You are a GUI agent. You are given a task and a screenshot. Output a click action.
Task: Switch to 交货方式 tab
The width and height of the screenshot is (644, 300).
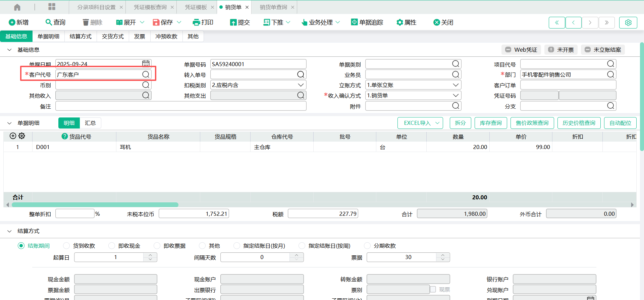pyautogui.click(x=113, y=36)
